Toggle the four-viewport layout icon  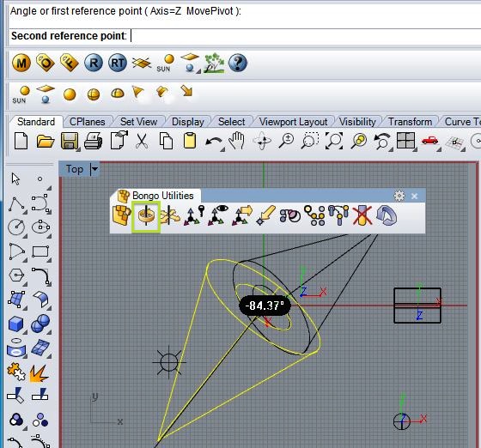point(405,141)
